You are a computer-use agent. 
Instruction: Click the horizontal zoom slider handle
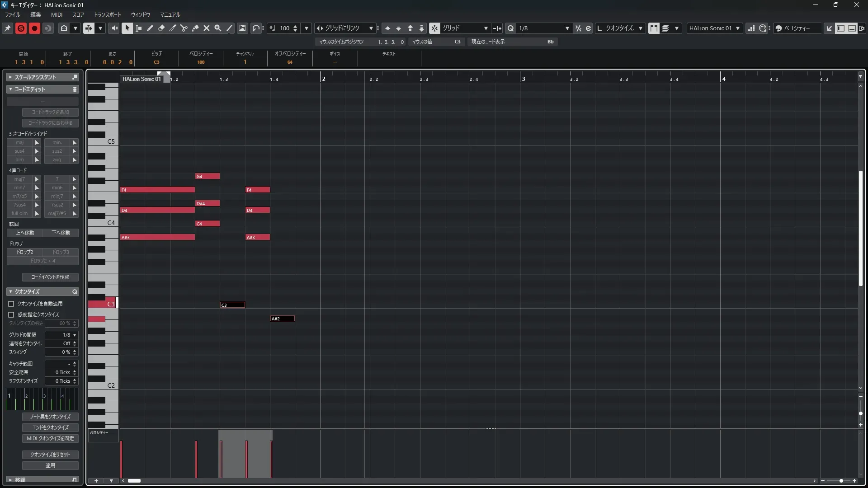(x=841, y=481)
